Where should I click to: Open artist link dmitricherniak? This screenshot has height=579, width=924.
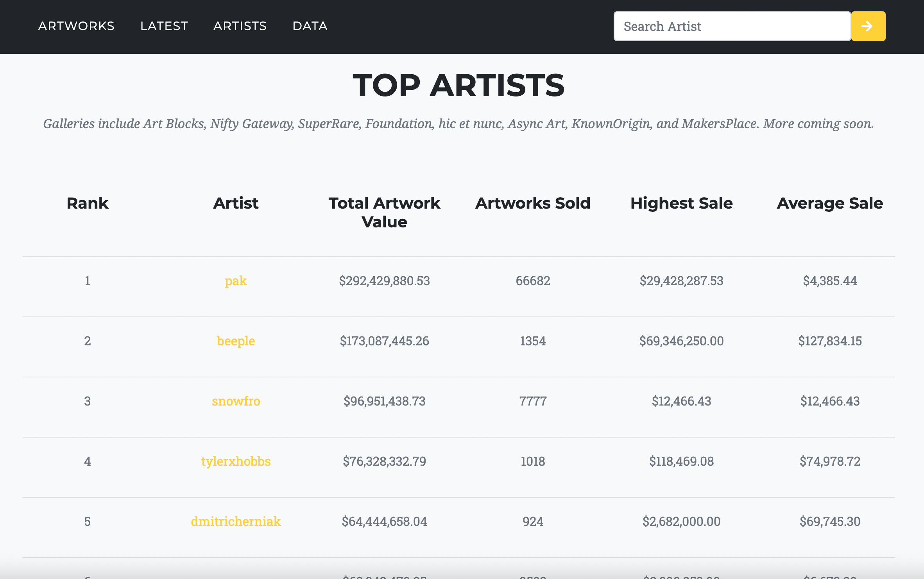(x=236, y=522)
